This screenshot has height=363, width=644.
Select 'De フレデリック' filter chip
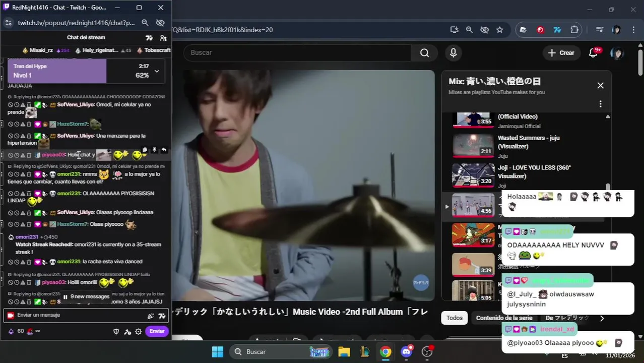pos(566,318)
